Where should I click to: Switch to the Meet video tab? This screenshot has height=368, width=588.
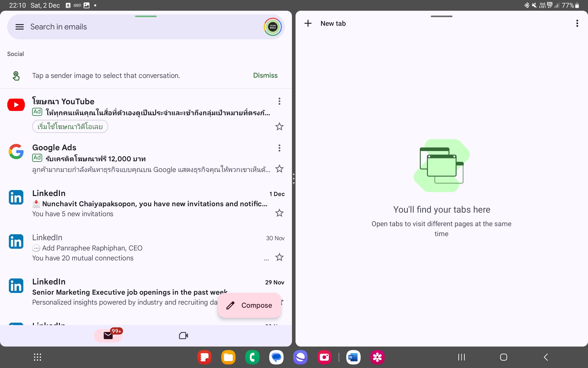coord(183,336)
